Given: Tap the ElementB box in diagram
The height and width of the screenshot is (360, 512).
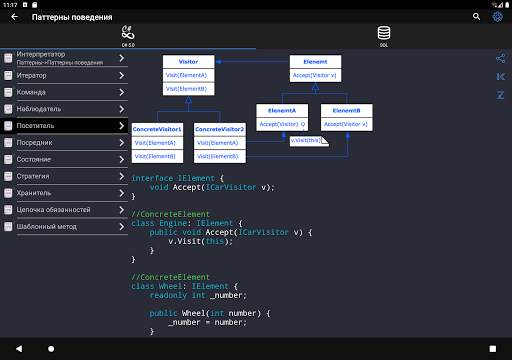Looking at the screenshot, I should (347, 117).
